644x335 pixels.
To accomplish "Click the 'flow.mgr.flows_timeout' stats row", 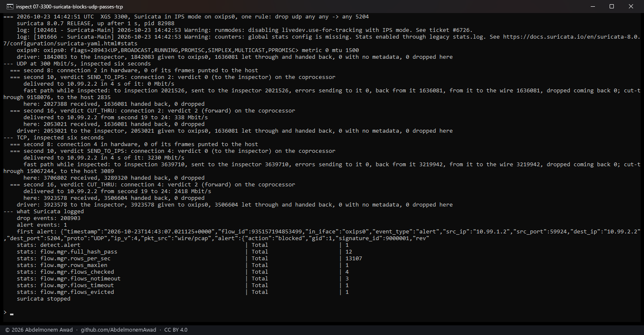I will tap(183, 285).
